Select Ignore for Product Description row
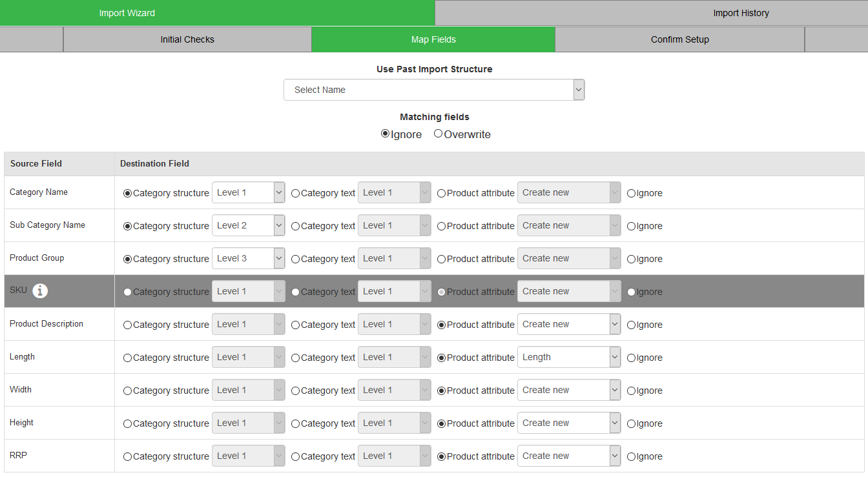This screenshot has height=477, width=868. (x=632, y=325)
